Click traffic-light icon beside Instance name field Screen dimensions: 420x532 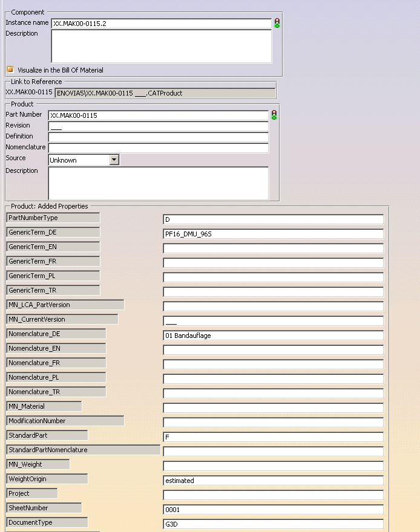(277, 23)
